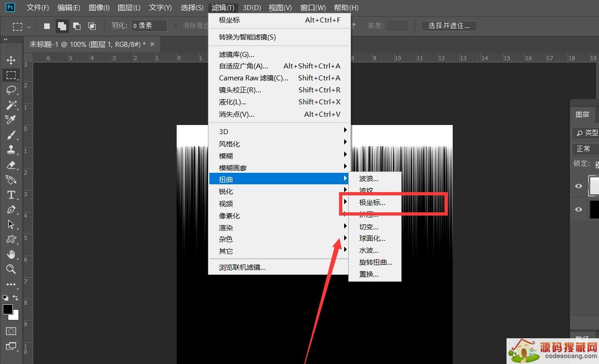
Task: Expand the 像素化 submenu
Action: (x=279, y=216)
